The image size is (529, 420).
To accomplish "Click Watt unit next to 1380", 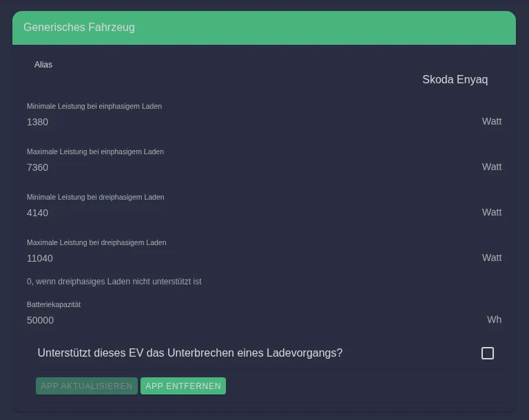I will 492,121.
